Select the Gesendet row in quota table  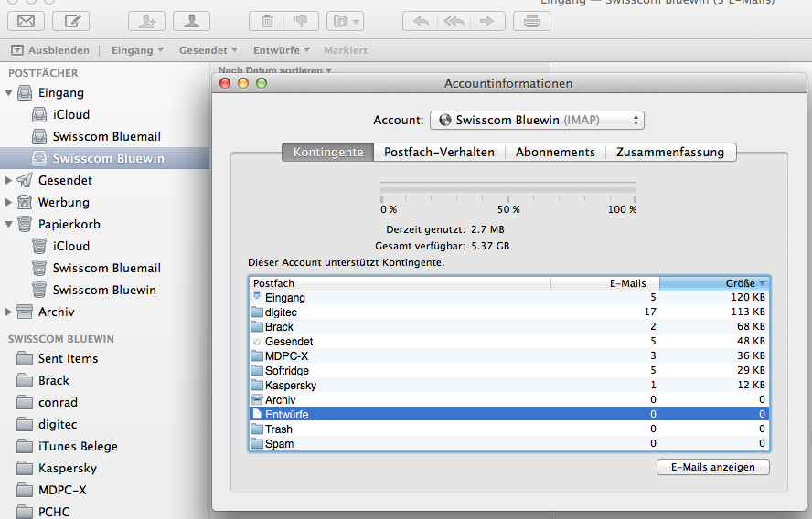click(x=509, y=341)
